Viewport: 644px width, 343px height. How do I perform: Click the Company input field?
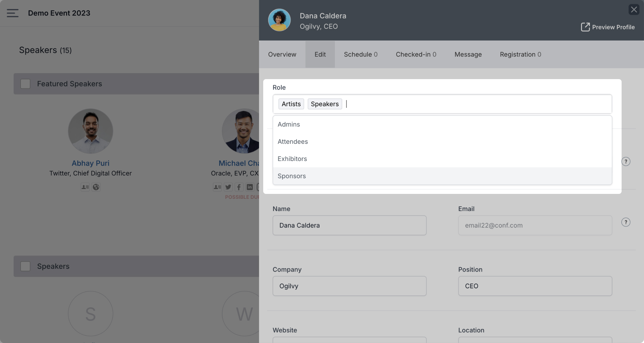tap(349, 286)
